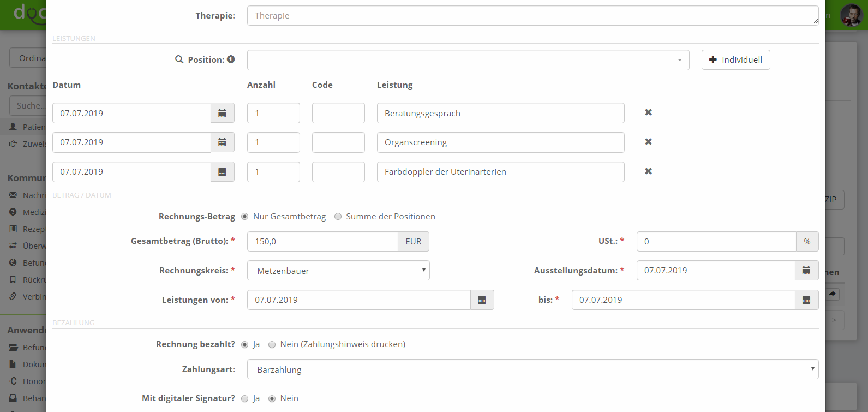Open calendar for Beratungsgespräch date row

pos(223,113)
